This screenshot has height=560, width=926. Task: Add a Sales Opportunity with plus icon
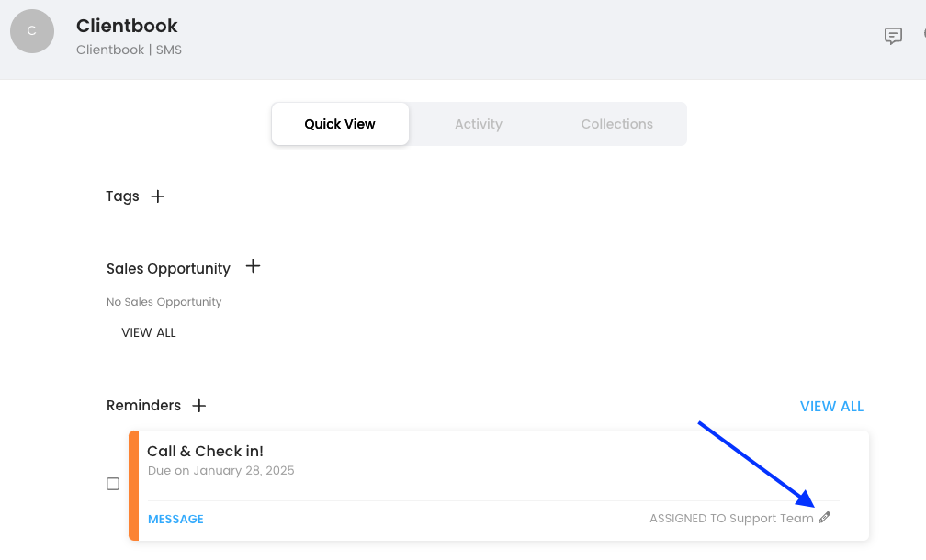254,267
